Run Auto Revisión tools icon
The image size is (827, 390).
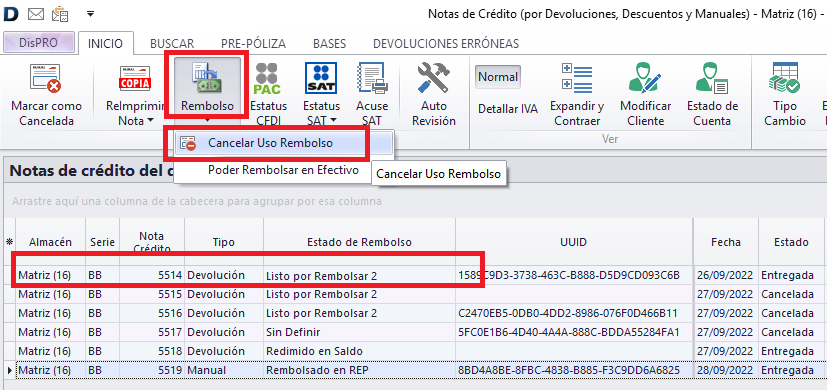(x=434, y=78)
